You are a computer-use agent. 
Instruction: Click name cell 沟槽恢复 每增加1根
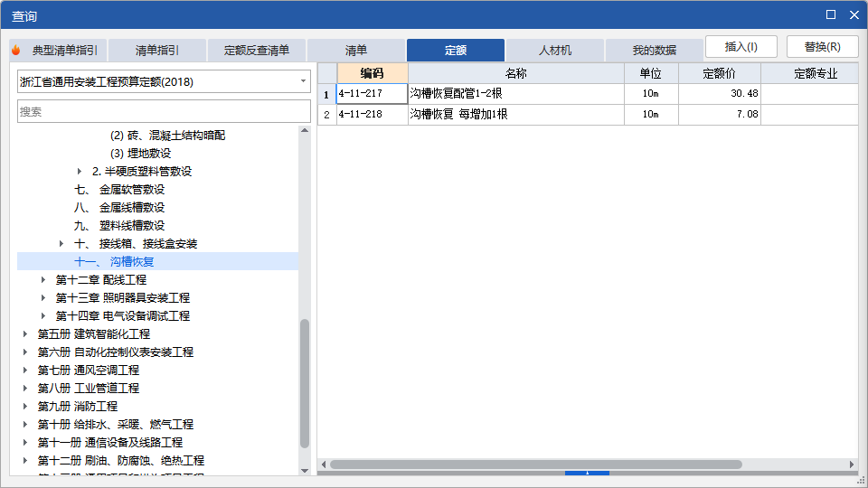[x=516, y=115]
